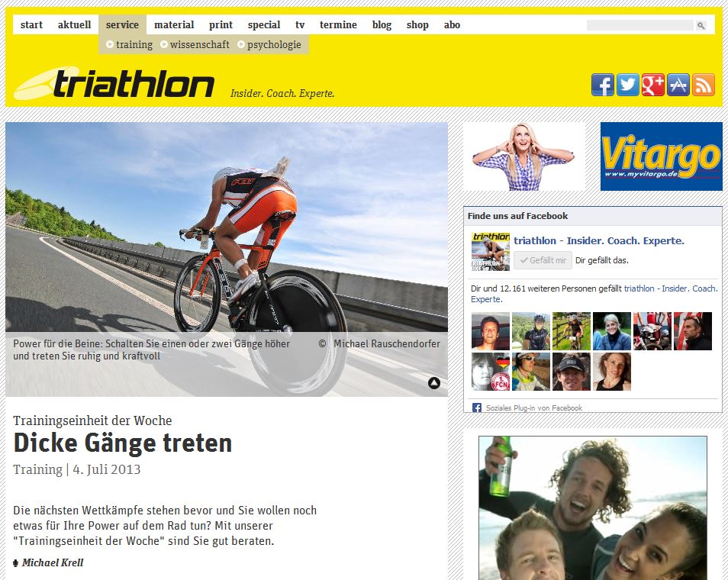Open 'triathlon - Insider. Coach. Experte.' Facebook link
Screen dimensions: 728x580
(599, 240)
